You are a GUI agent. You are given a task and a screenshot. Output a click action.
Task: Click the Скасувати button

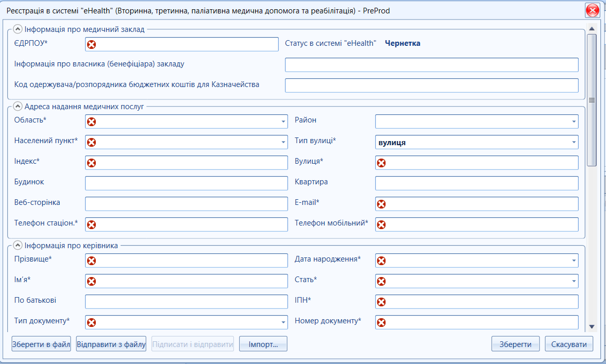pos(569,344)
